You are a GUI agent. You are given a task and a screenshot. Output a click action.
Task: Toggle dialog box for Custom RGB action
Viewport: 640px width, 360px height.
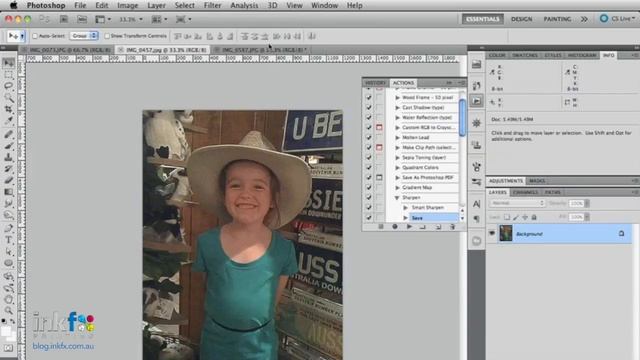click(379, 127)
